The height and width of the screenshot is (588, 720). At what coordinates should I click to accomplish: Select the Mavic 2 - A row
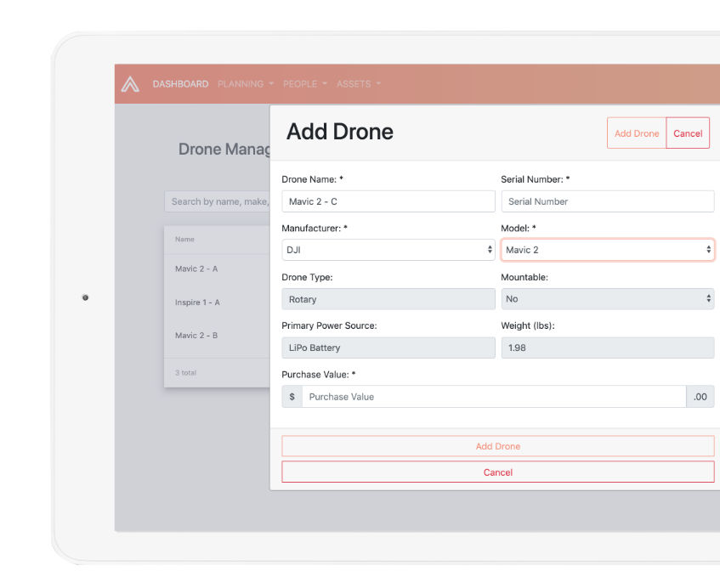coord(217,269)
